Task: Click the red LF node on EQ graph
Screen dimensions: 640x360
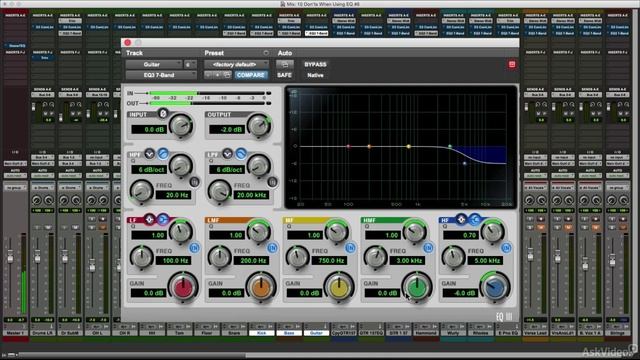Action: (x=348, y=146)
